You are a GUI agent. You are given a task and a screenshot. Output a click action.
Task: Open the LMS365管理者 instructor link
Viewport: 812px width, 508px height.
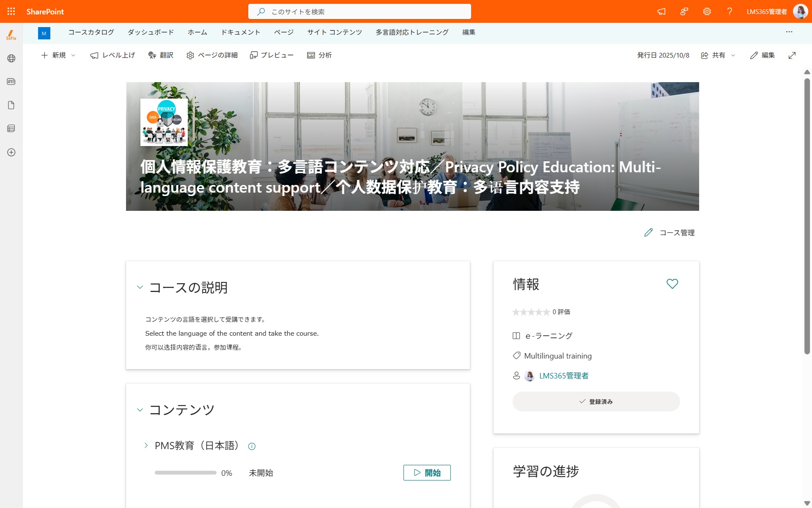pyautogui.click(x=564, y=375)
